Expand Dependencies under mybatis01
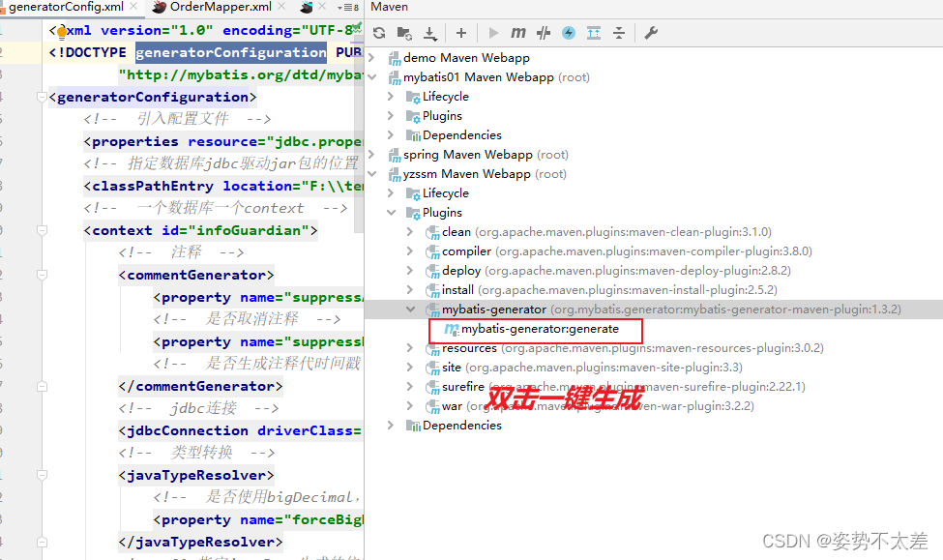This screenshot has height=560, width=943. click(x=391, y=134)
